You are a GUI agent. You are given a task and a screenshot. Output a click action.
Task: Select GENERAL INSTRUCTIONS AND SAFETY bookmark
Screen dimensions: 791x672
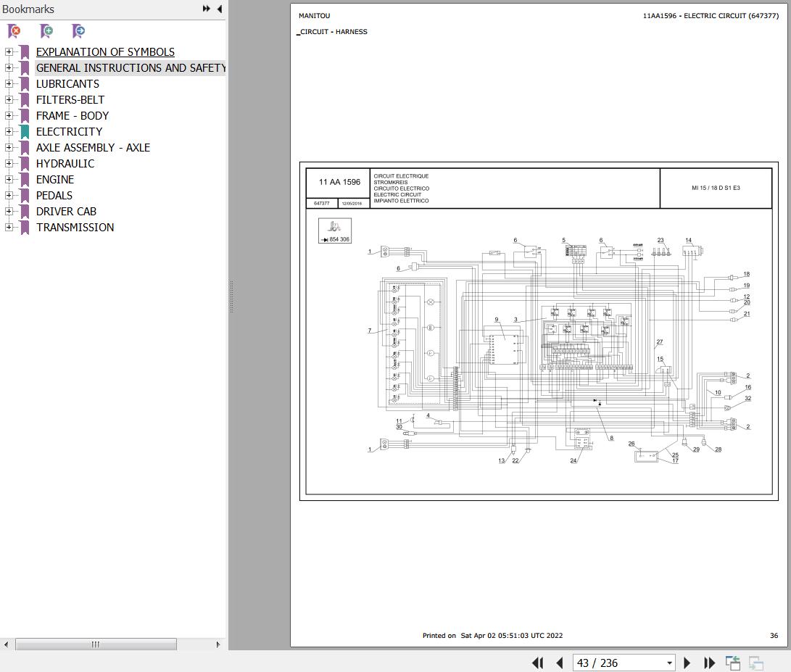point(131,67)
